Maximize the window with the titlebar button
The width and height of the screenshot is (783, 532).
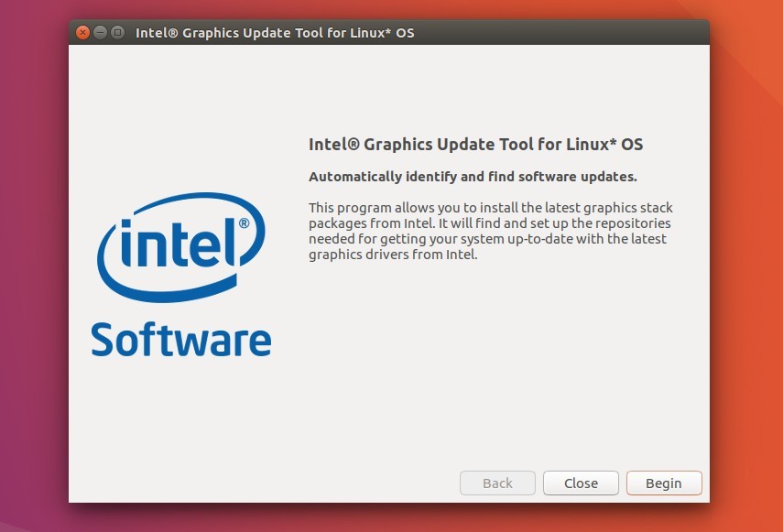(x=118, y=32)
